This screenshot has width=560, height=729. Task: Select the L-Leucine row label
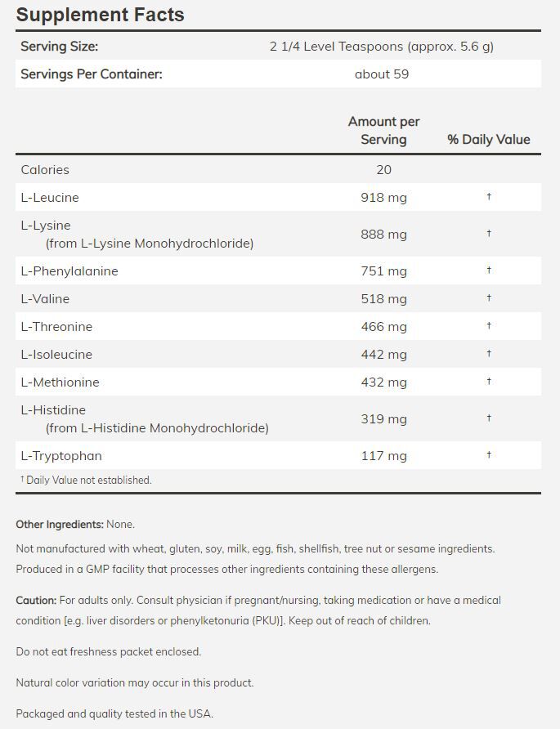click(50, 198)
